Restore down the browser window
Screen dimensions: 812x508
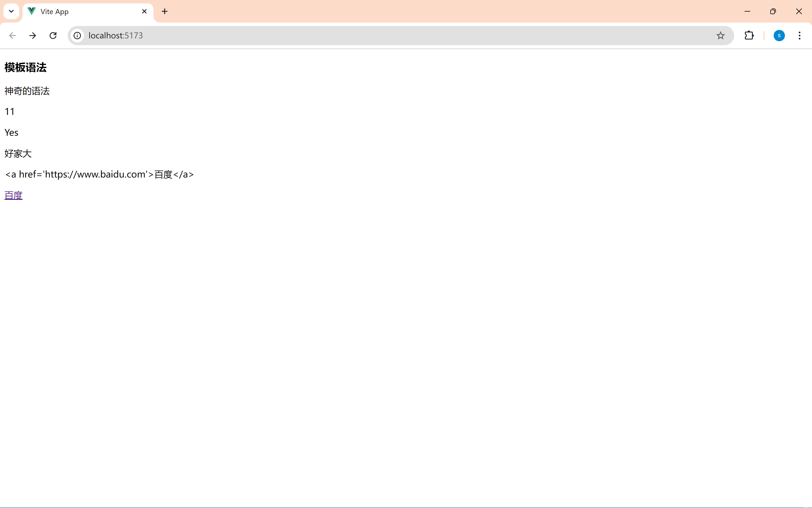pyautogui.click(x=773, y=11)
